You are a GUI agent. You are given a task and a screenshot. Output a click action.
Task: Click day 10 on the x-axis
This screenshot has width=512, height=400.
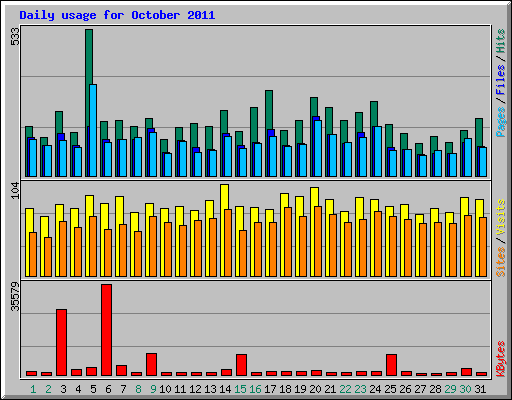165,389
